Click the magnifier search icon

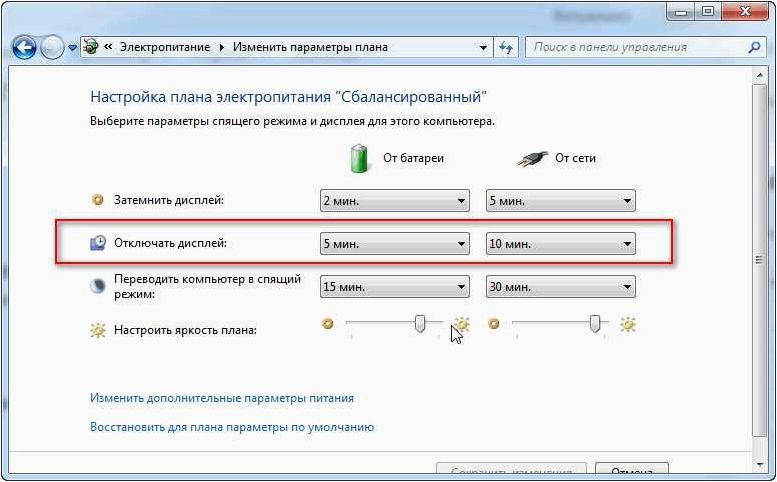coord(754,48)
